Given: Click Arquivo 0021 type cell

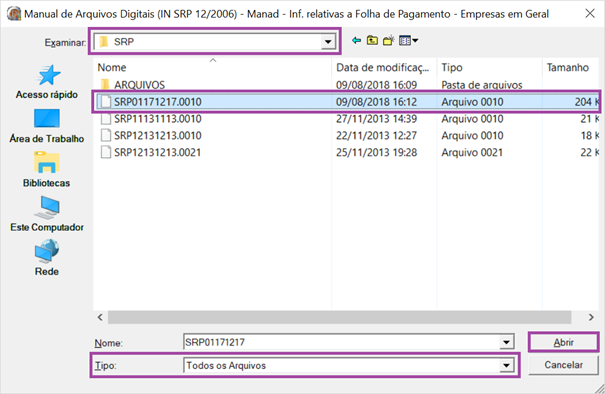Looking at the screenshot, I should tap(472, 152).
